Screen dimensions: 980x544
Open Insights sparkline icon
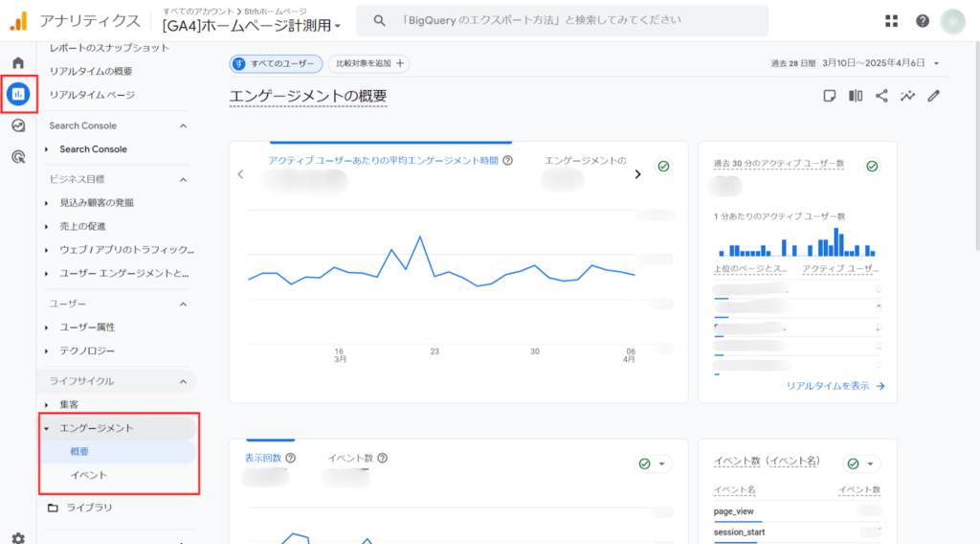point(907,96)
